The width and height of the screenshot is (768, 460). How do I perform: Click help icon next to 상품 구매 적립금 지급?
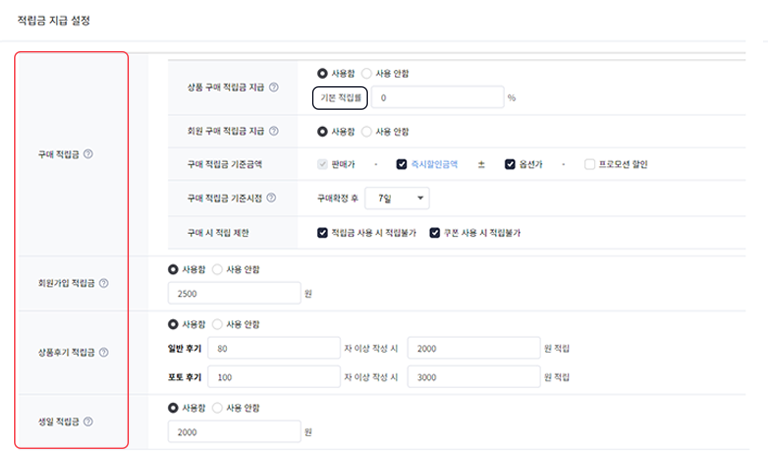[x=274, y=87]
